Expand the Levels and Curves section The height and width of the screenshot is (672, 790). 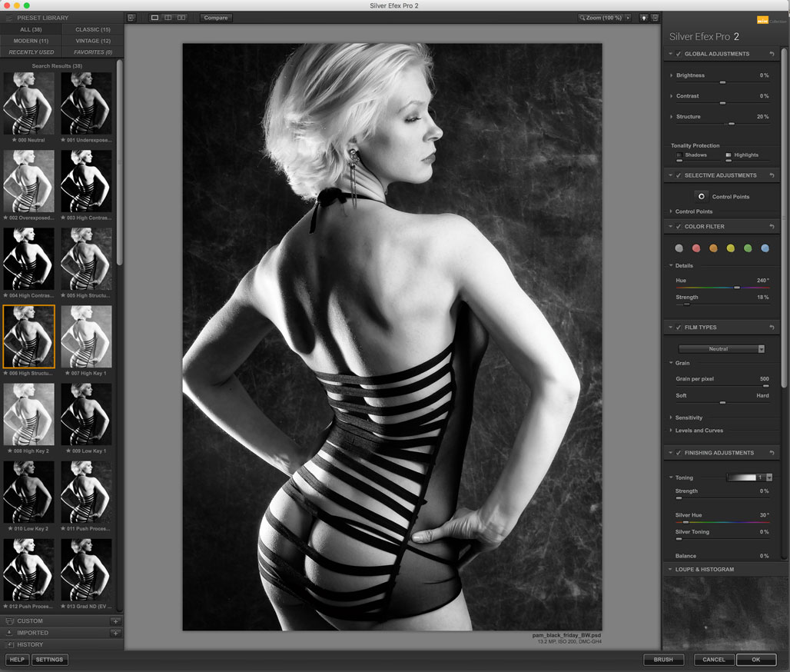coord(699,431)
